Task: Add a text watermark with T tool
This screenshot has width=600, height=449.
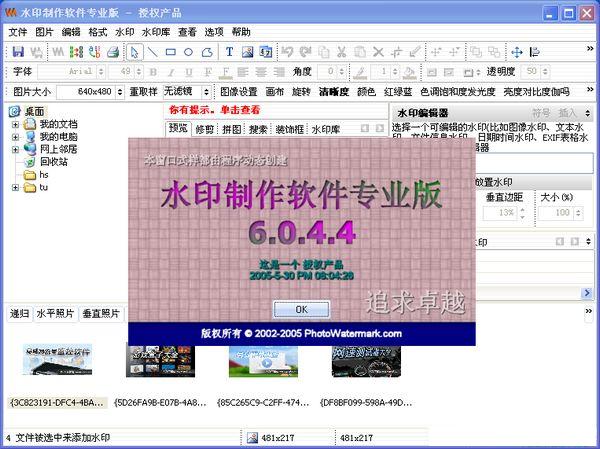Action: pos(229,52)
